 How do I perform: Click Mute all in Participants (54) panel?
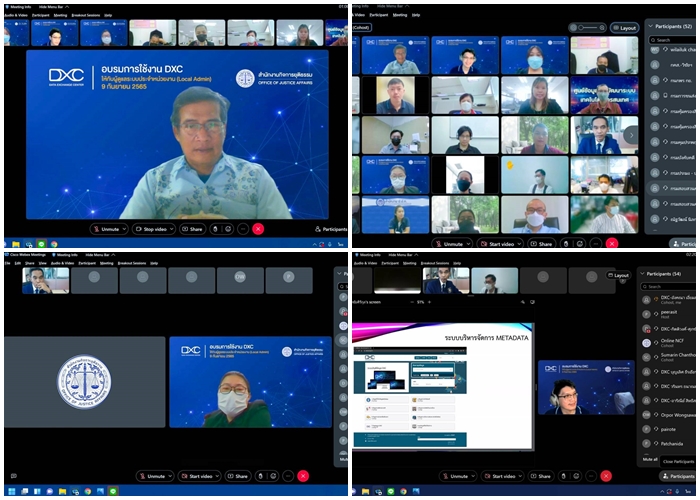pyautogui.click(x=650, y=459)
